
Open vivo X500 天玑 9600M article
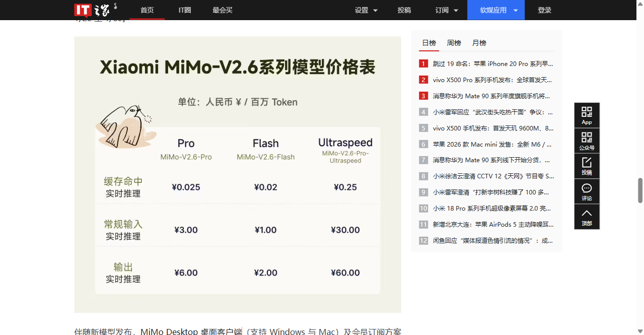(493, 128)
